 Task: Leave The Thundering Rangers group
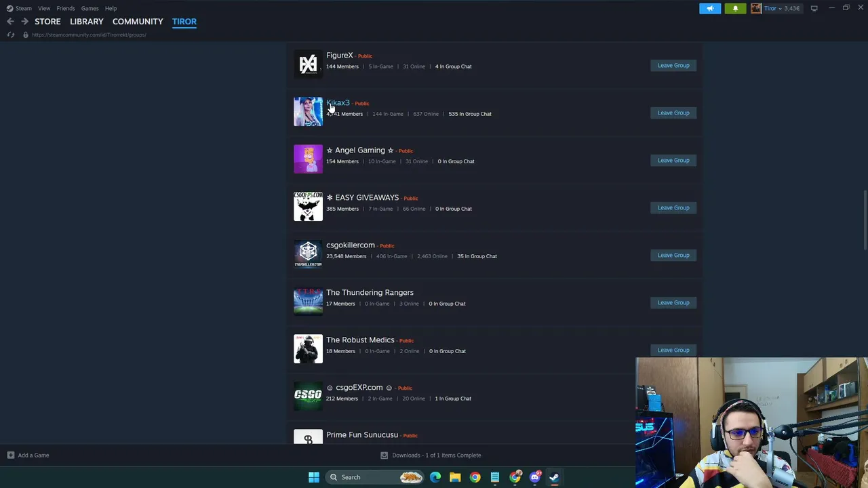[673, 303]
